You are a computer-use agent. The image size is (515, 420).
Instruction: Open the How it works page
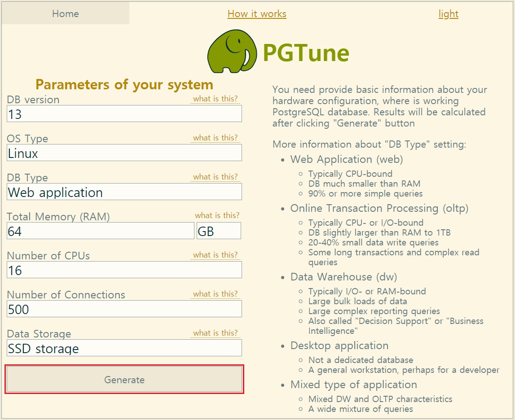(257, 14)
